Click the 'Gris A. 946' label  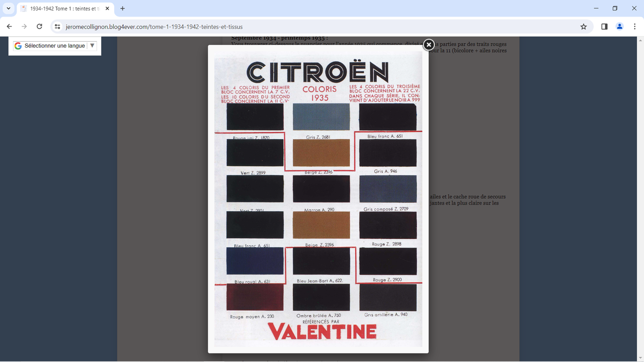click(385, 171)
